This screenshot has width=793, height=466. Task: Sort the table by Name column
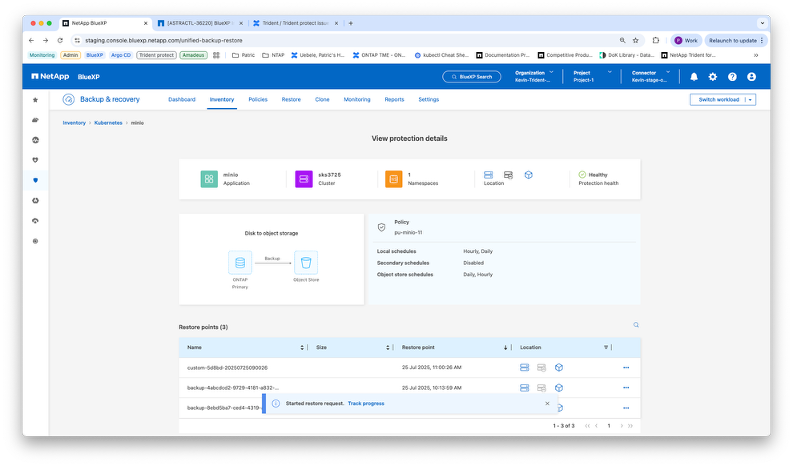tap(302, 347)
